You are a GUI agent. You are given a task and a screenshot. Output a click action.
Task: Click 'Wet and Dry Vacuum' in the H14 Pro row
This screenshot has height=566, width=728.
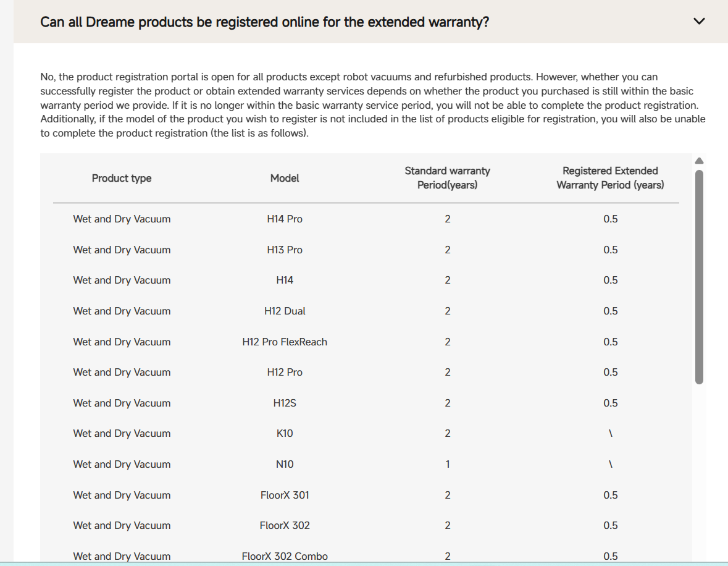[122, 219]
